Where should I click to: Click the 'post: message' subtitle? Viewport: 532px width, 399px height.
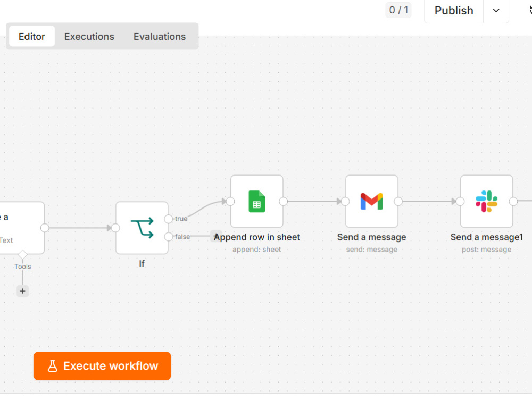point(486,250)
